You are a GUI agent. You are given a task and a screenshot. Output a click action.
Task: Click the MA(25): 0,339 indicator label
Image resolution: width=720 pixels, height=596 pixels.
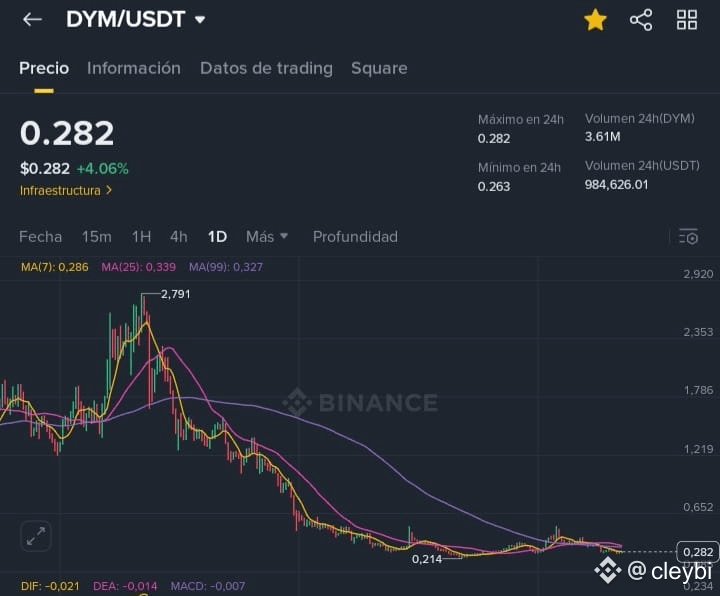138,267
